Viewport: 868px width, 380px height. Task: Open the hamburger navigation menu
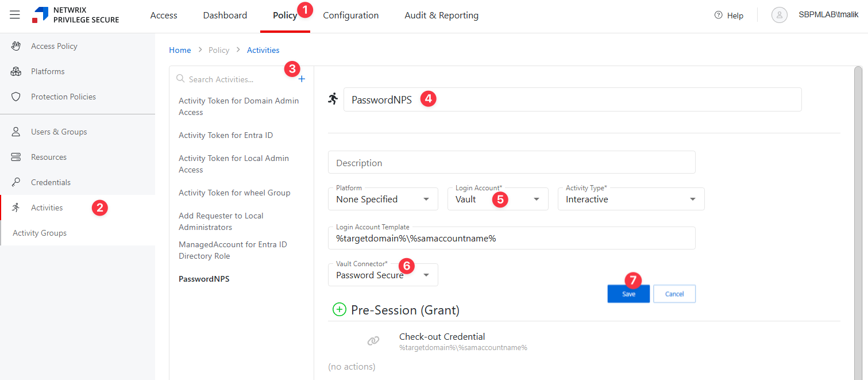pyautogui.click(x=15, y=15)
